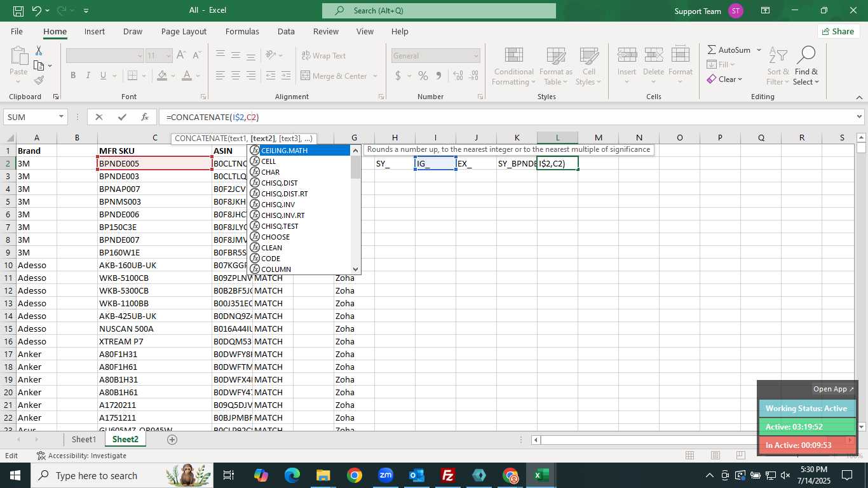
Task: Click the Borders icon
Action: (132, 76)
